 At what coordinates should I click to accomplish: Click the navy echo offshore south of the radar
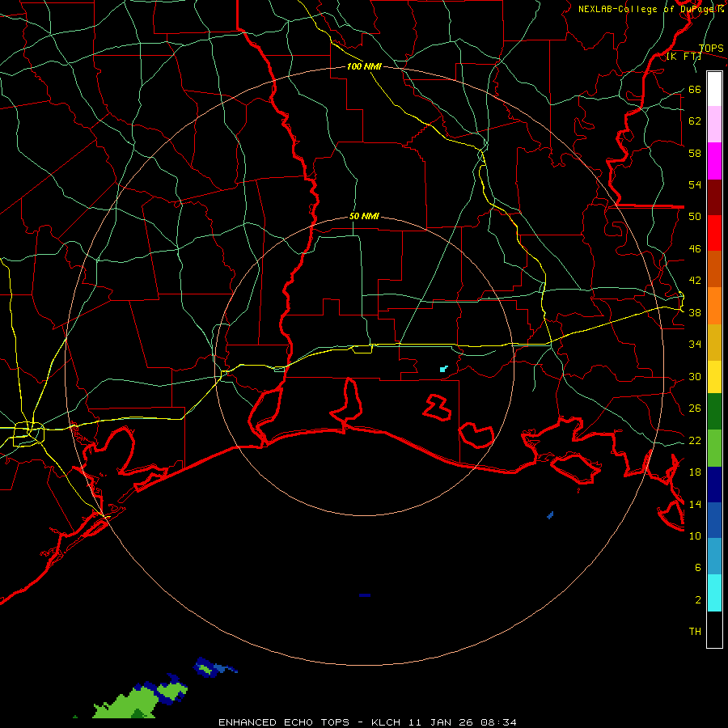tap(365, 595)
